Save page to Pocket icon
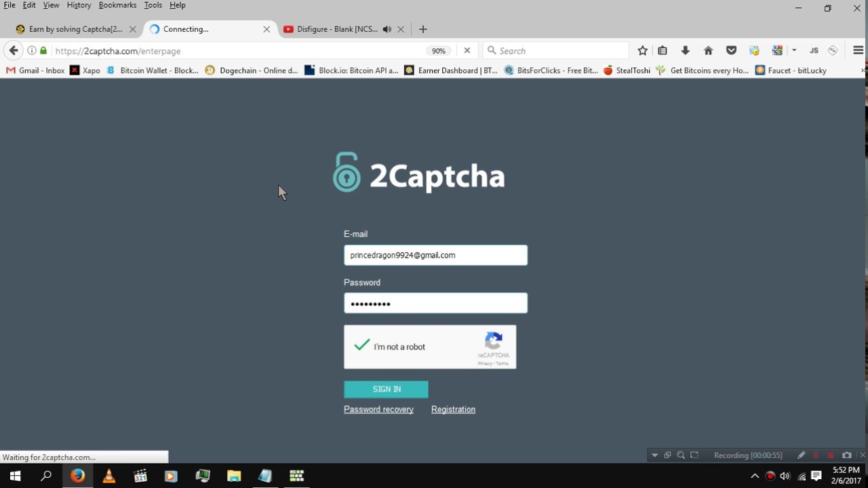The width and height of the screenshot is (868, 488). pos(731,51)
